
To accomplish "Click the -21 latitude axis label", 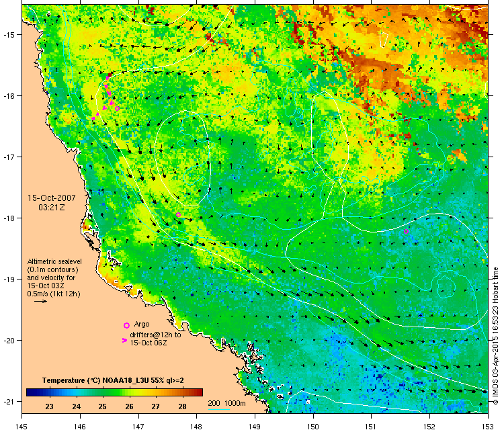I will [9, 401].
